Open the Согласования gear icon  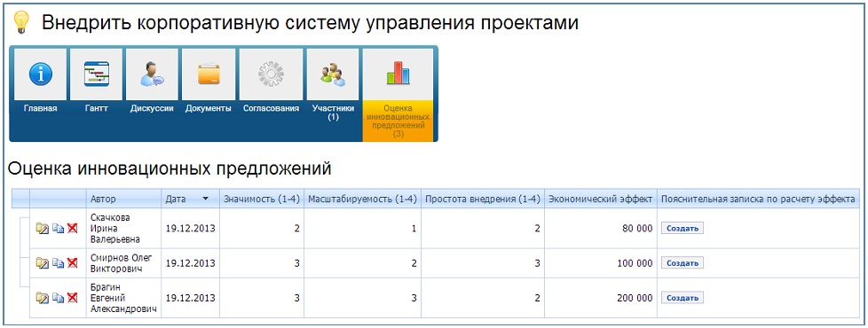pyautogui.click(x=272, y=74)
